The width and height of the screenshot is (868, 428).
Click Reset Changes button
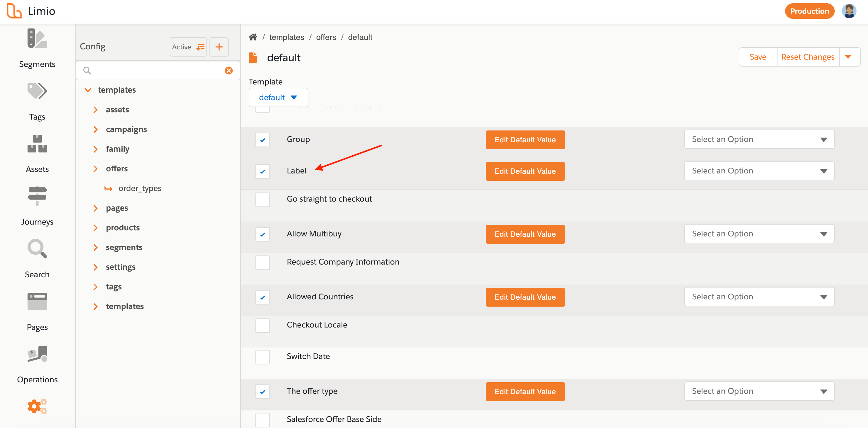click(808, 57)
